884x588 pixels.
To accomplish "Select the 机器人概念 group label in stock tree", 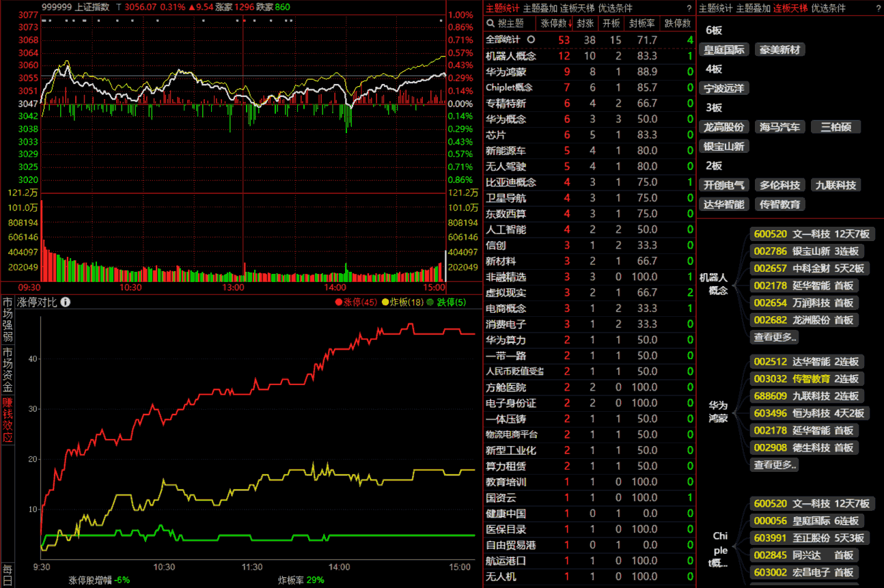I will coord(713,283).
